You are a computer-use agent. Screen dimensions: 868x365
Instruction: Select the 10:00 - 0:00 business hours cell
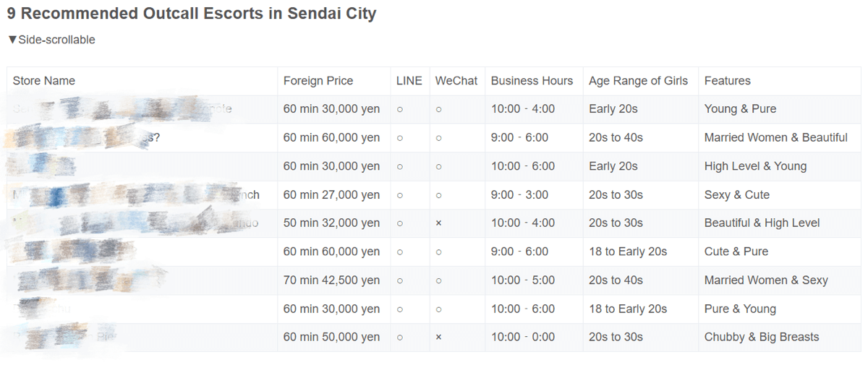point(523,338)
